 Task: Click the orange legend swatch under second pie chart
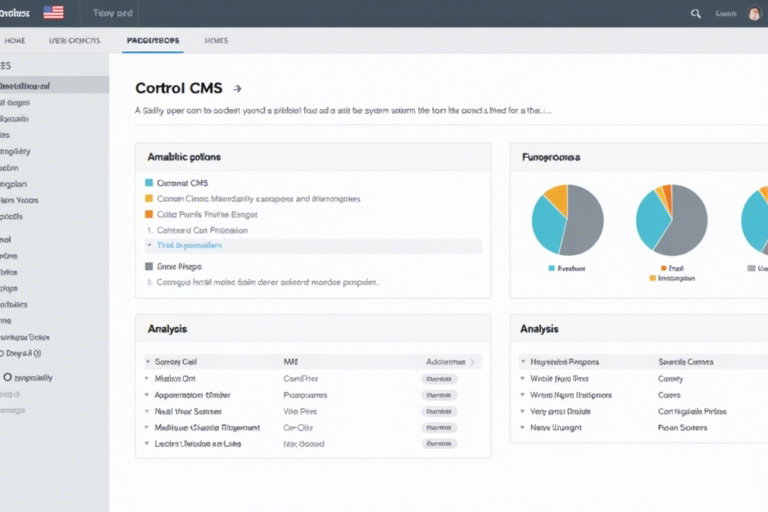click(x=653, y=278)
